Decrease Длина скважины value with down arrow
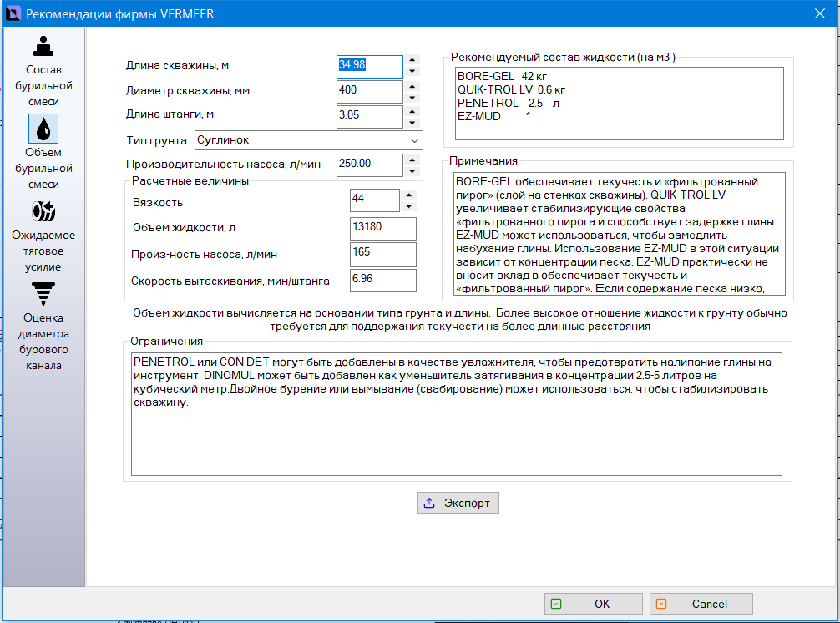This screenshot has width=840, height=623. coord(412,71)
